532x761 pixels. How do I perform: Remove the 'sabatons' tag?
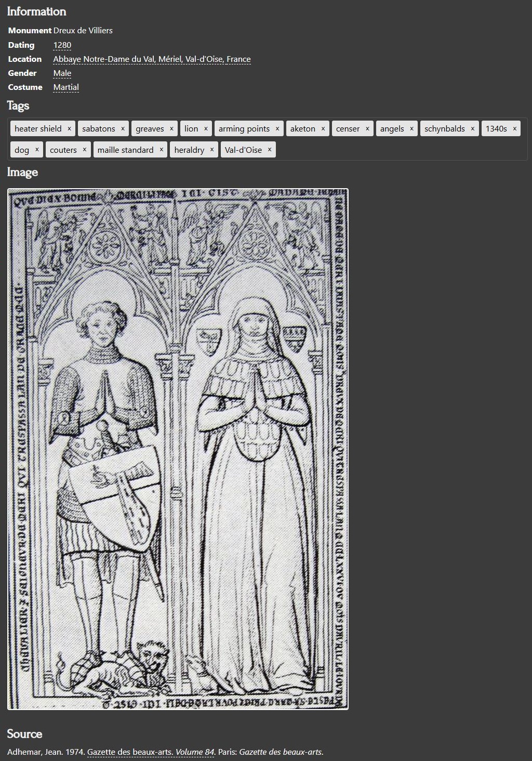(123, 129)
